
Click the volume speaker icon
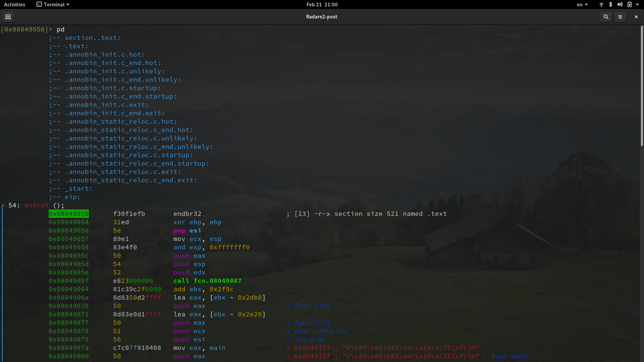[620, 5]
